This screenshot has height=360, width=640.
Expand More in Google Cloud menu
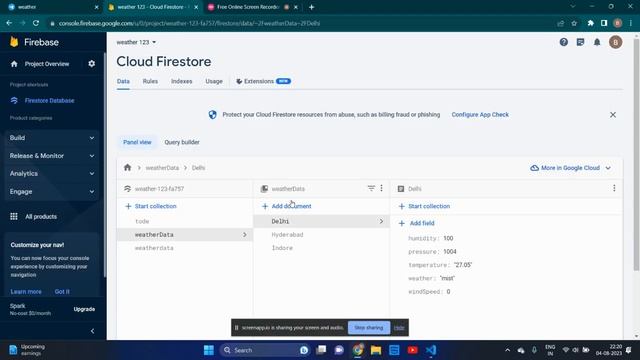click(x=571, y=168)
